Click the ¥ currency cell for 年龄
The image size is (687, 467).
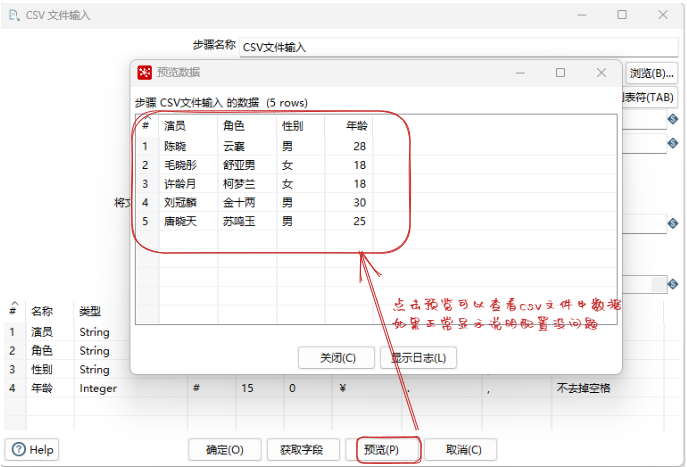point(343,388)
